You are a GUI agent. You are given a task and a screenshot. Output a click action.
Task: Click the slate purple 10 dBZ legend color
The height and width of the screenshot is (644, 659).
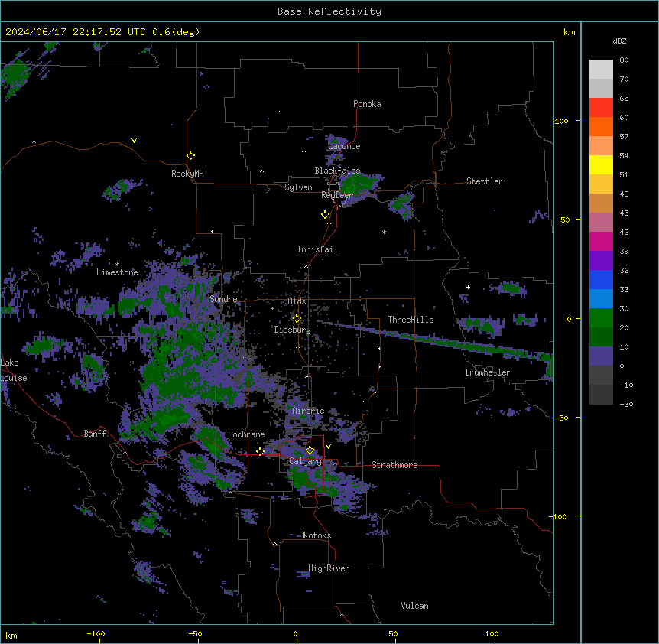point(601,356)
